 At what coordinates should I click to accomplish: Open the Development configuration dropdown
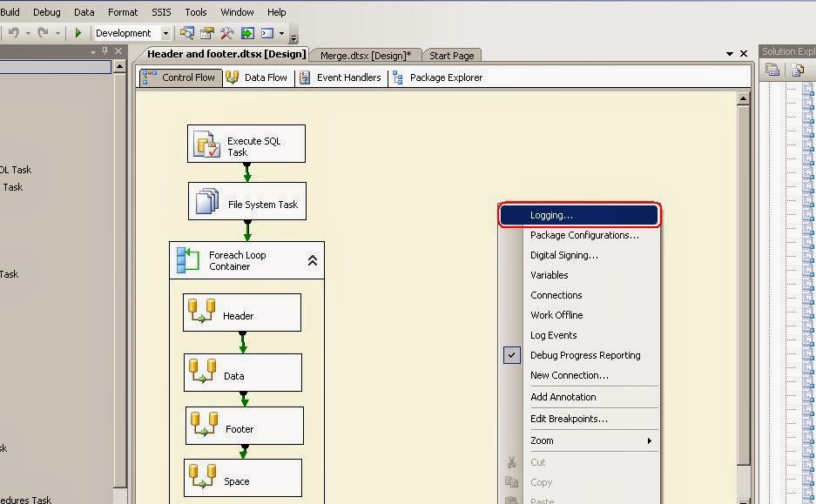165,32
